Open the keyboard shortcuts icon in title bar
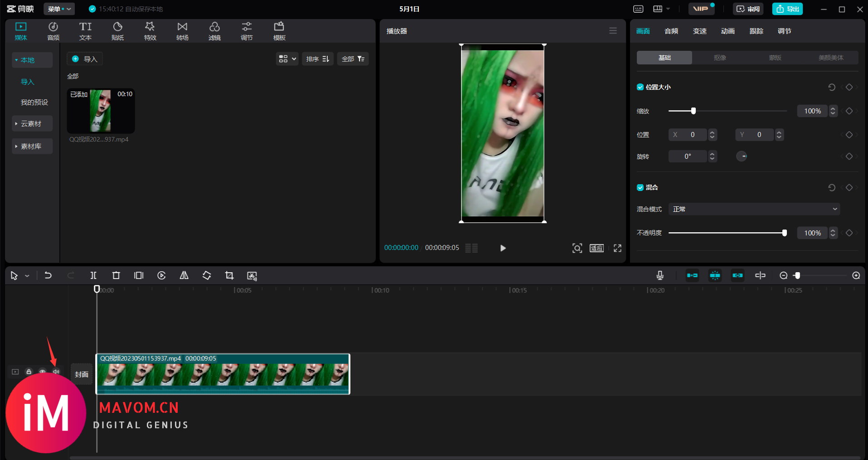 coord(638,9)
